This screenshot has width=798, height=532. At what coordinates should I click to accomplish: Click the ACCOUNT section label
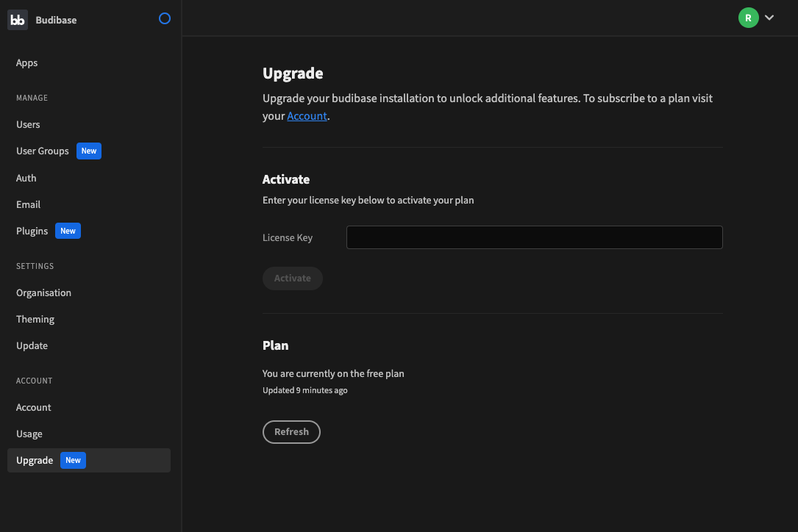[x=34, y=381]
